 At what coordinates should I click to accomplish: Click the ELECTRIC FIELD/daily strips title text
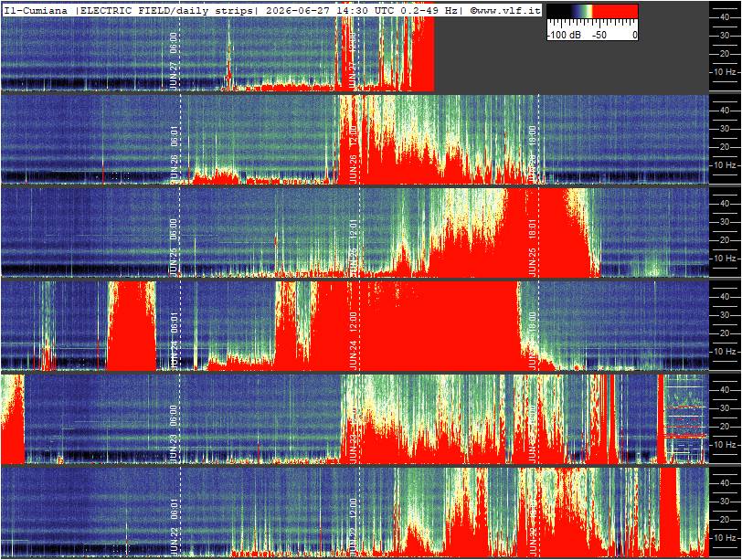pos(165,10)
